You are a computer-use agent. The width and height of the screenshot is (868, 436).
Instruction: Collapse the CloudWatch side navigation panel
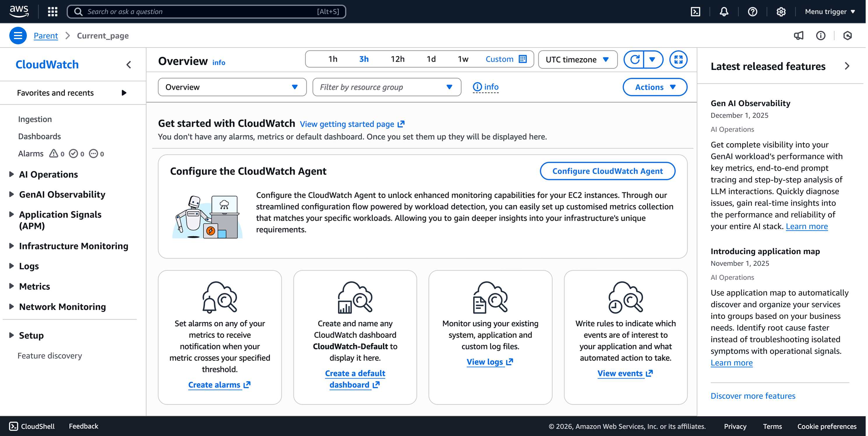tap(129, 65)
